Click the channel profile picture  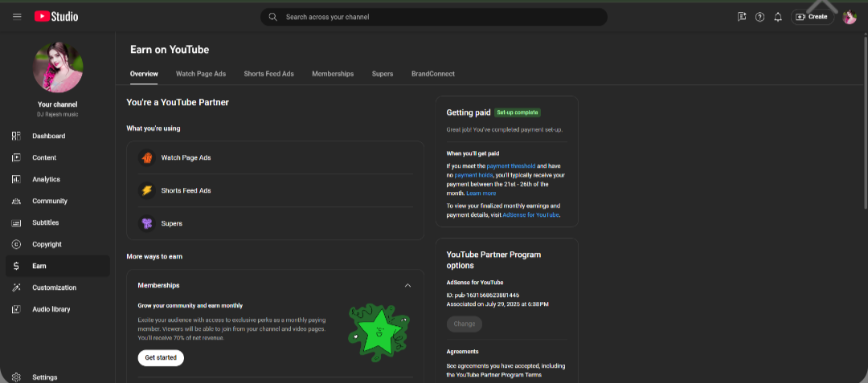click(58, 67)
